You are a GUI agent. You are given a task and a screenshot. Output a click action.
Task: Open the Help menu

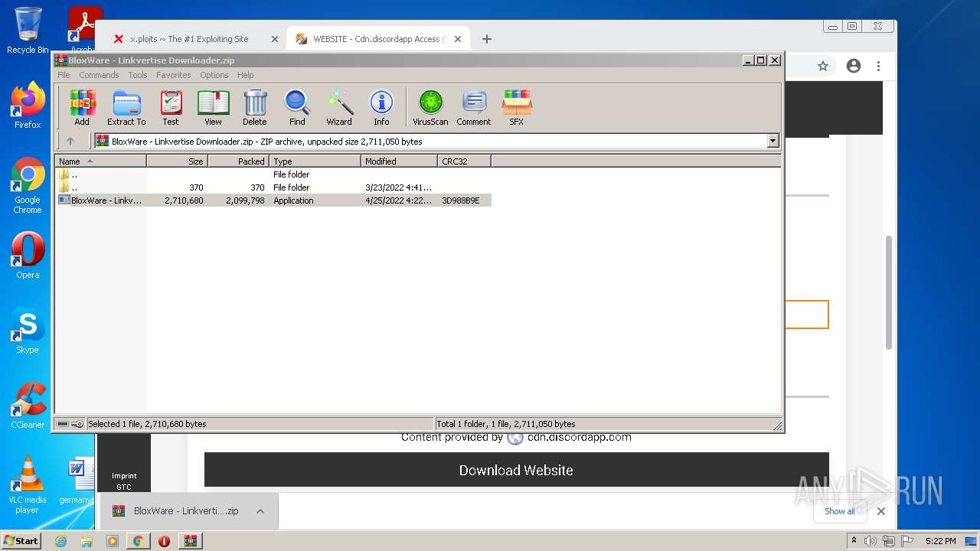point(245,75)
